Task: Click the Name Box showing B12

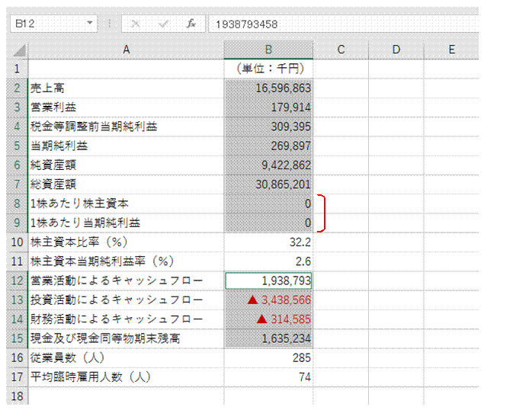Action: tap(53, 24)
